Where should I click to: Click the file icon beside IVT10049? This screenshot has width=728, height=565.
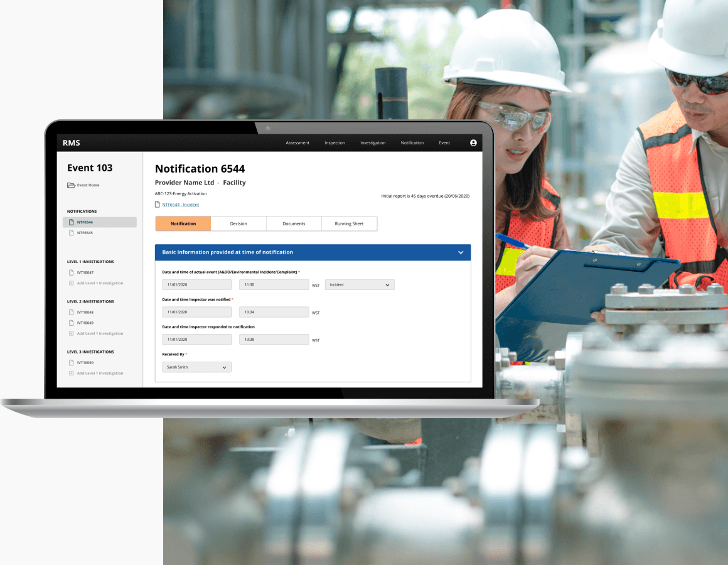point(71,323)
